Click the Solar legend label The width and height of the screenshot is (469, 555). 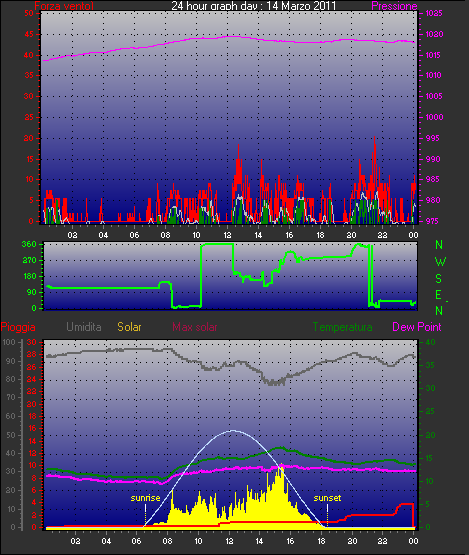129,327
